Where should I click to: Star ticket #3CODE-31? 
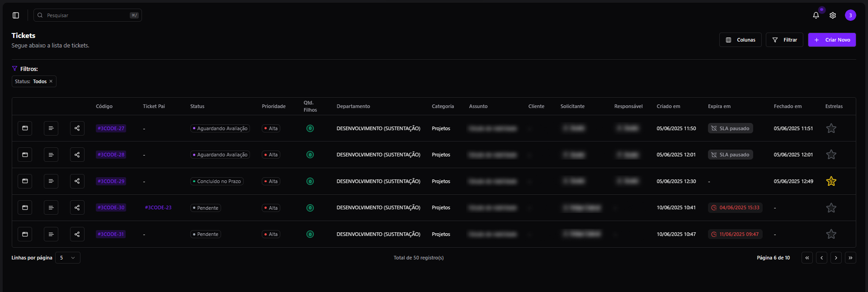click(x=831, y=234)
